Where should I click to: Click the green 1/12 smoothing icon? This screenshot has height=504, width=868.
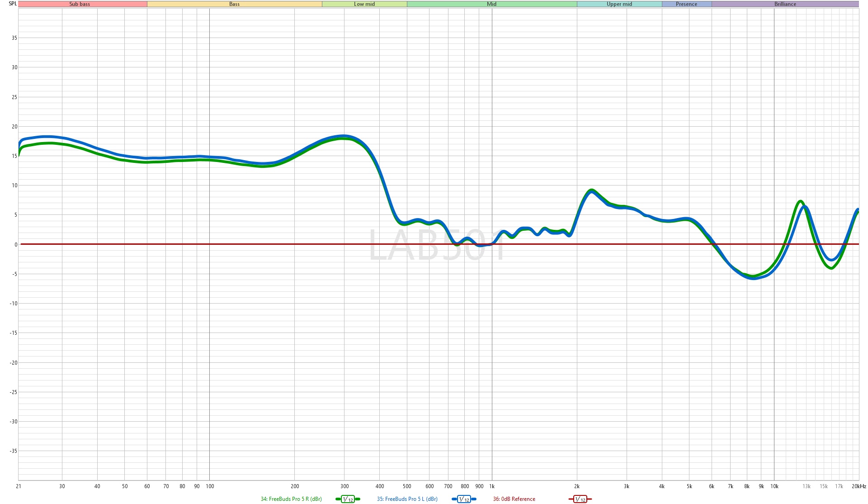click(x=348, y=499)
